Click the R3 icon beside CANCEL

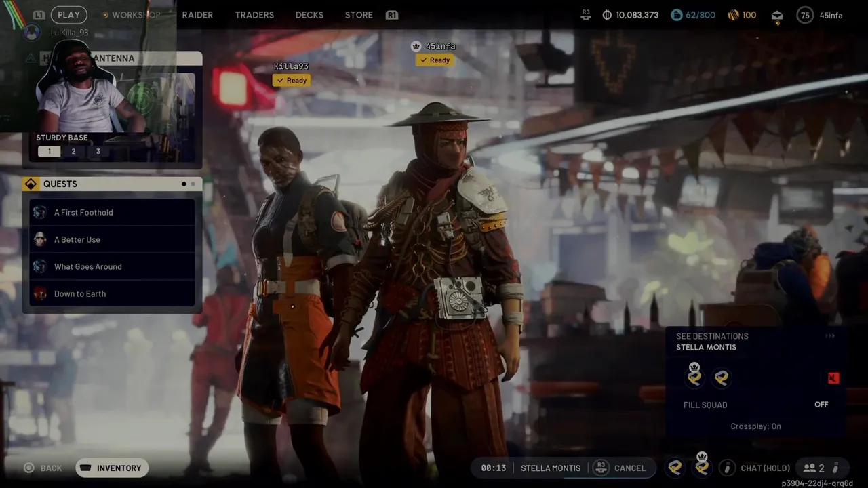click(x=600, y=468)
